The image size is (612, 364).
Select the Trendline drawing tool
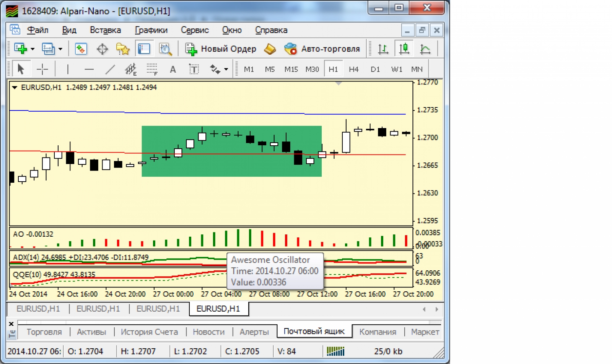[x=110, y=69]
